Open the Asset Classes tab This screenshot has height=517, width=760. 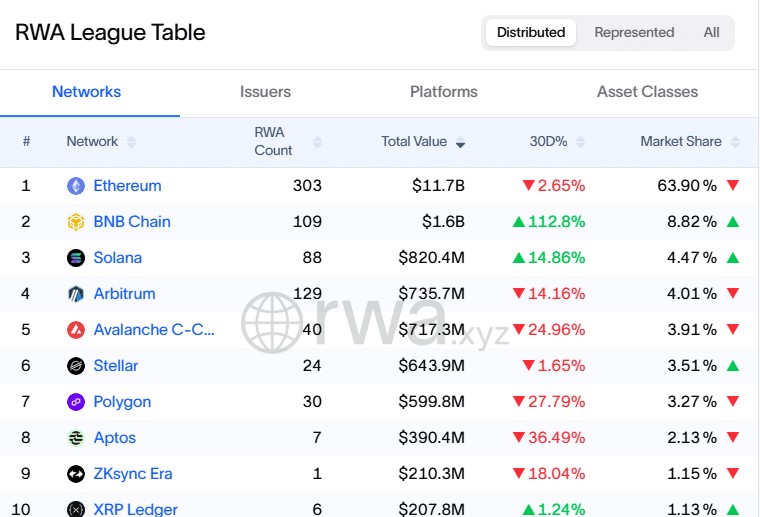(x=647, y=92)
